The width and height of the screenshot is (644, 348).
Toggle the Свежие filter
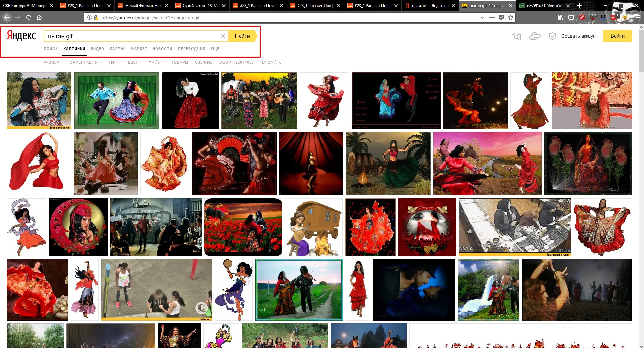click(x=204, y=62)
